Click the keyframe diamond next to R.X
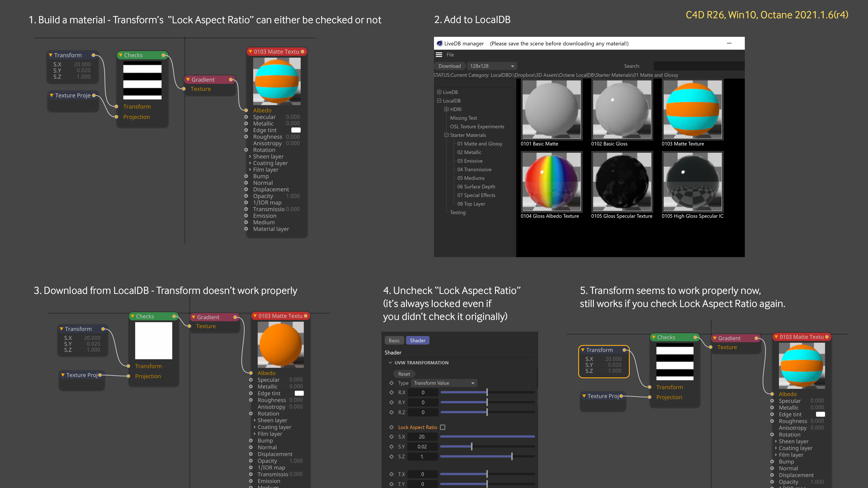 [391, 392]
